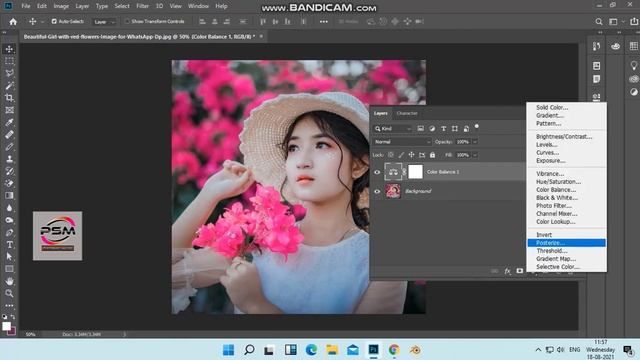Click the Home icon in options bar

click(x=13, y=22)
